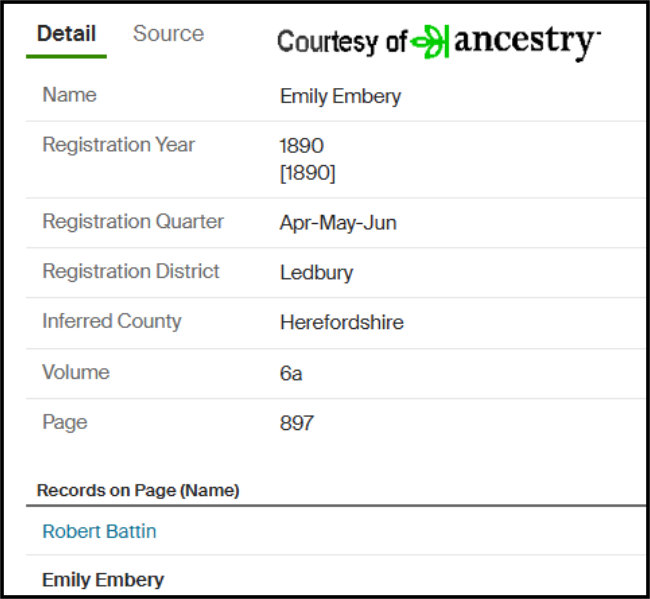Click the Courtesy of text
This screenshot has width=650, height=599.
341,42
